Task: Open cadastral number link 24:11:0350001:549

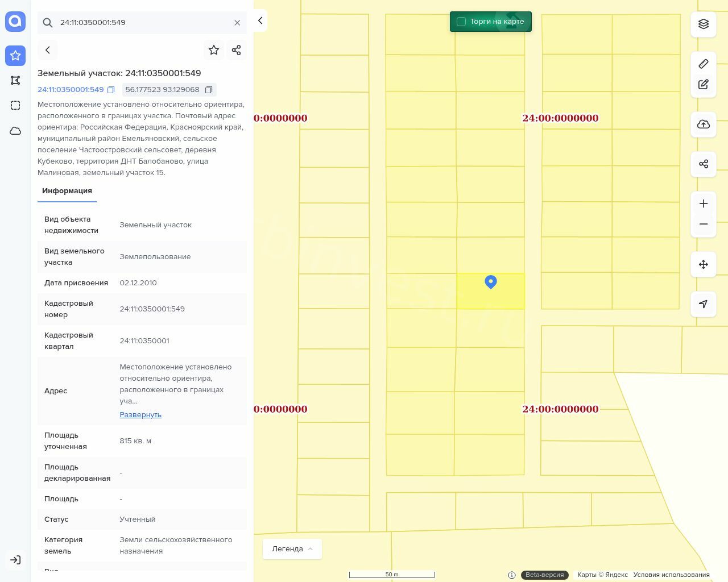Action: pos(71,90)
